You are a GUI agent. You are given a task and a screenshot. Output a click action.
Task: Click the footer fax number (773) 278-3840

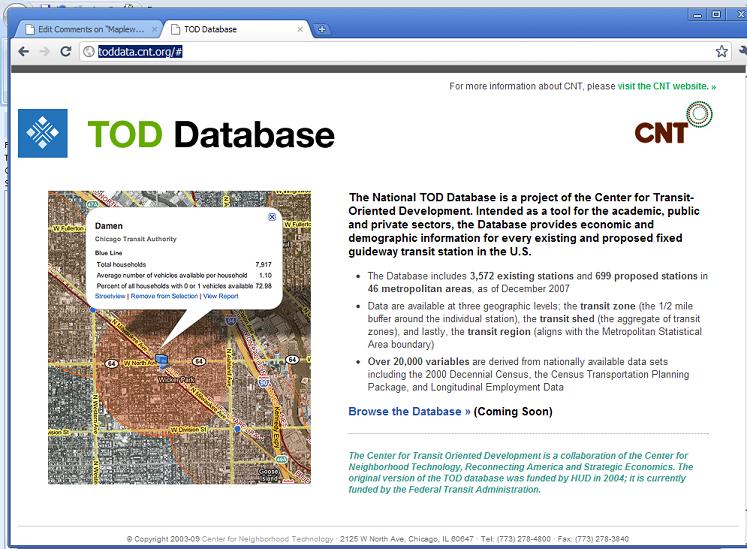602,539
